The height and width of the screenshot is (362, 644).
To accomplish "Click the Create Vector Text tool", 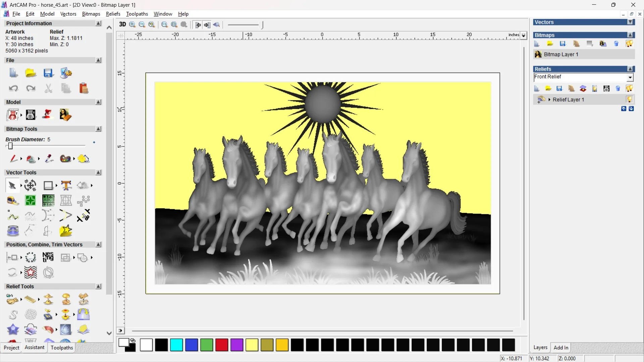I will click(66, 185).
